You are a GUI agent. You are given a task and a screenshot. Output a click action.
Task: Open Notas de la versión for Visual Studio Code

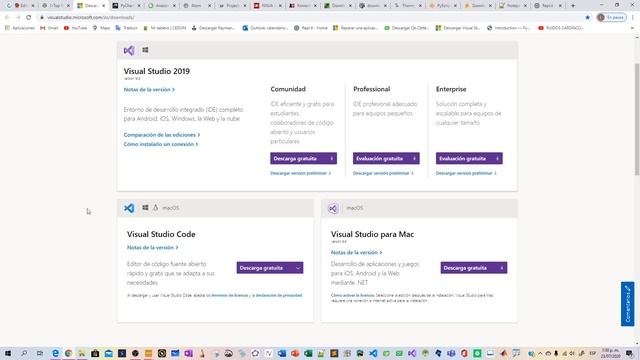click(152, 247)
